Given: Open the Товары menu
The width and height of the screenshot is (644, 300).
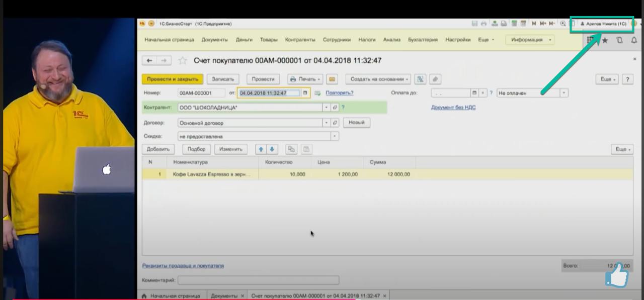Looking at the screenshot, I should click(x=269, y=40).
